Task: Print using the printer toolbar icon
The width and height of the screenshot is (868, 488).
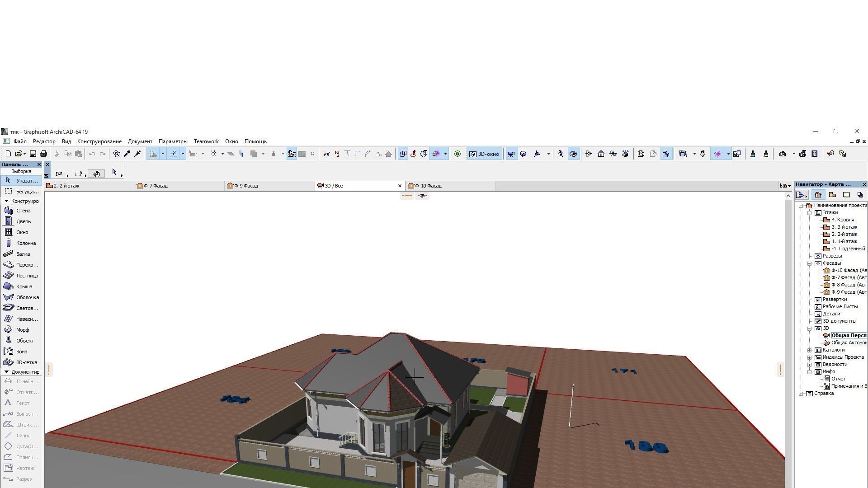Action: coord(43,154)
